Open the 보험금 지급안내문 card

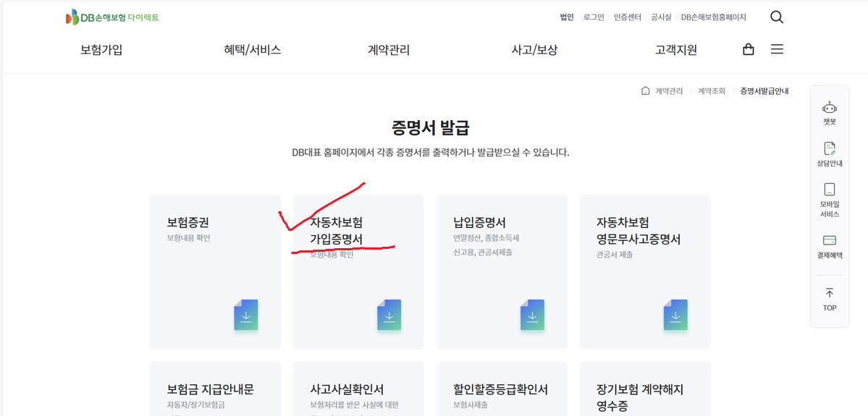215,389
